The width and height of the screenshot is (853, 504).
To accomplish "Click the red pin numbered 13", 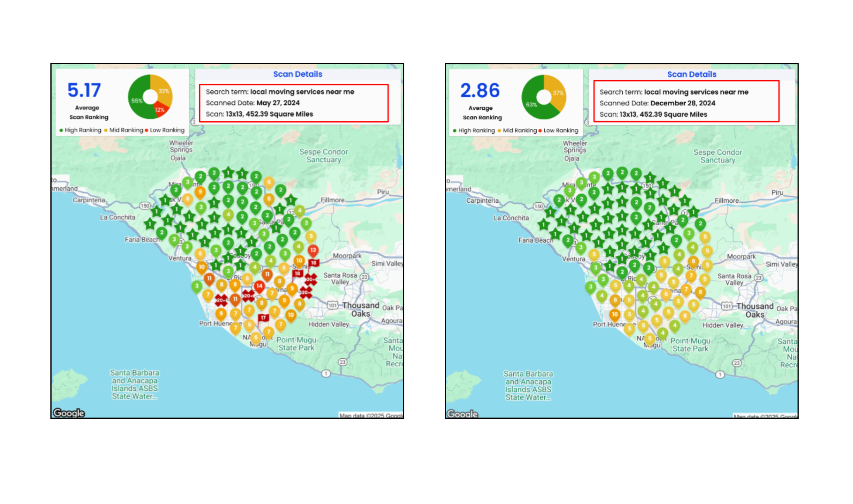I will click(x=313, y=250).
